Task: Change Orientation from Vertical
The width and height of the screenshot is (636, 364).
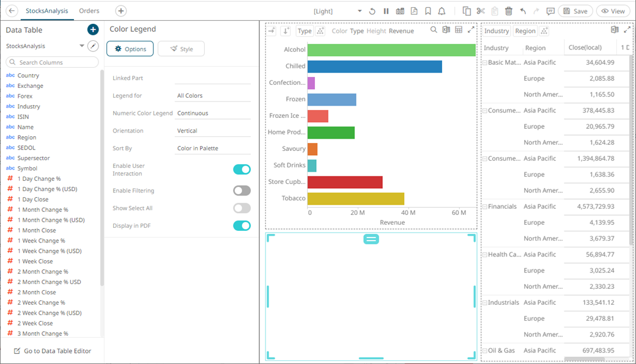Action: coord(213,131)
